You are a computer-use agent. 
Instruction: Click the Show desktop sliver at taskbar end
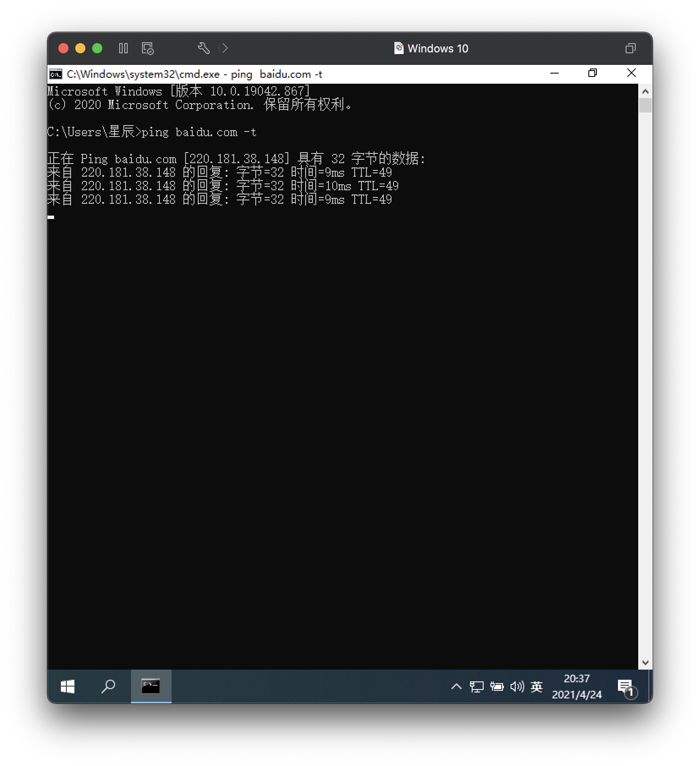click(x=650, y=687)
